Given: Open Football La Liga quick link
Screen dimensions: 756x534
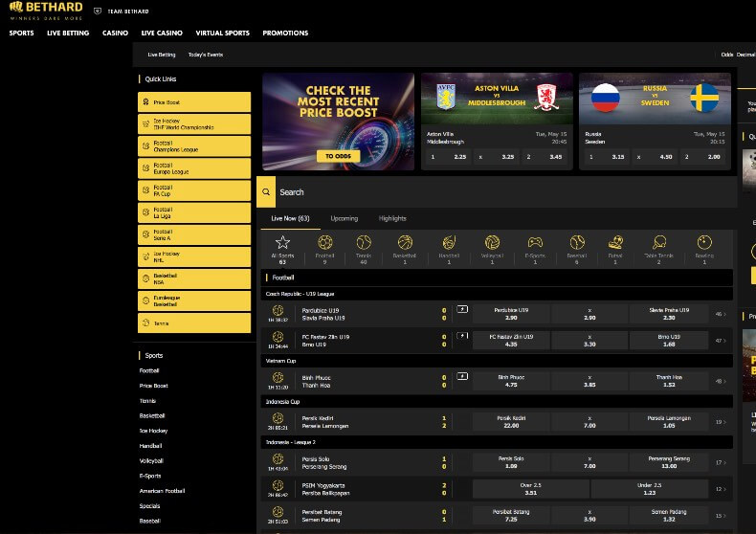Looking at the screenshot, I should click(x=194, y=212).
